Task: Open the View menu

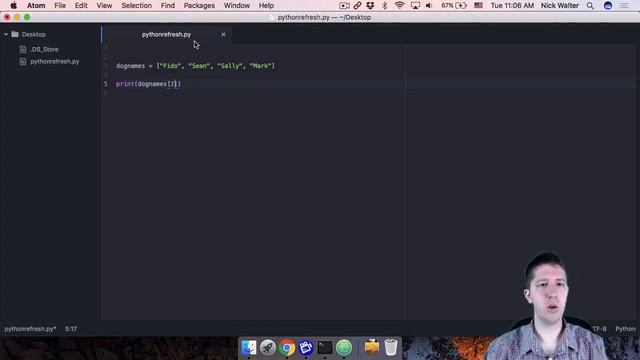Action: pyautogui.click(x=104, y=6)
